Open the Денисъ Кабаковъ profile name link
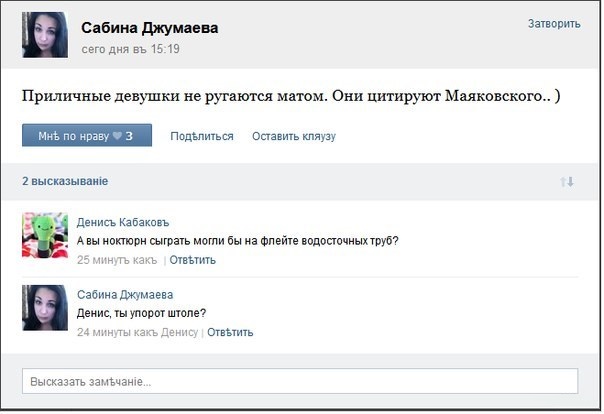Image resolution: width=604 pixels, height=414 pixels. [124, 222]
